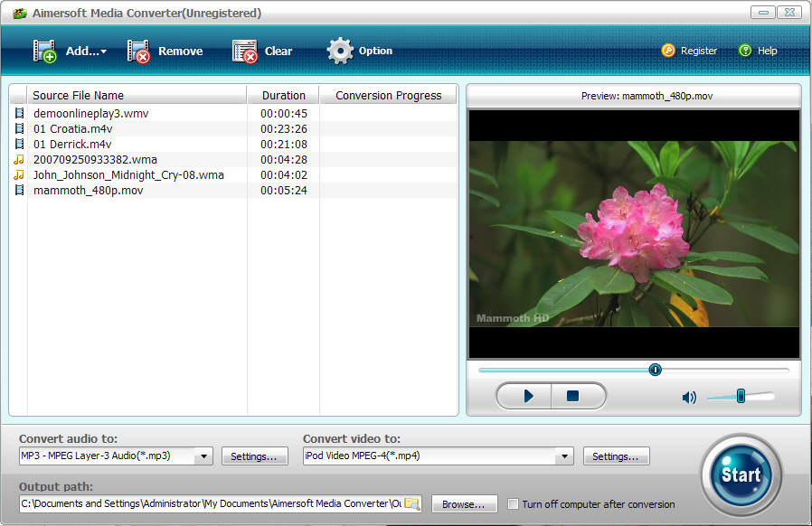
Task: Open audio Settings button
Action: [x=254, y=456]
